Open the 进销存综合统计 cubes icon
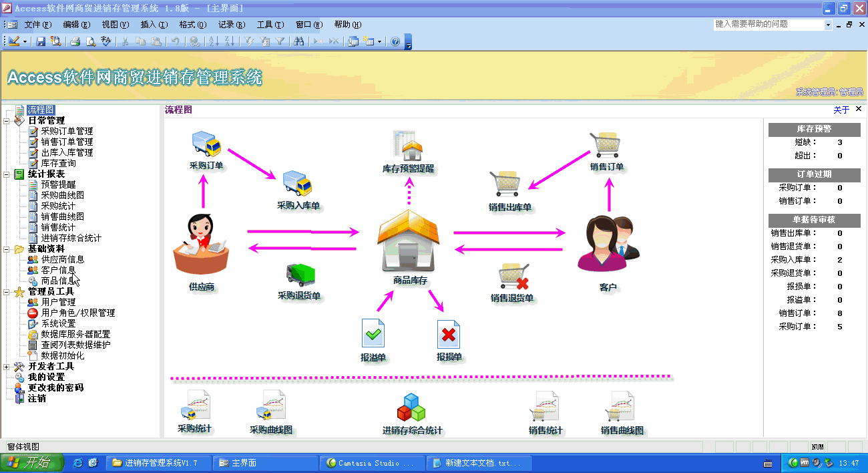The image size is (868, 473). click(411, 407)
